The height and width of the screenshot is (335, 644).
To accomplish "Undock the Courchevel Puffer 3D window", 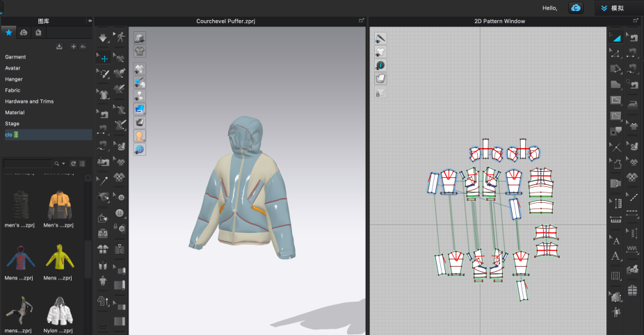I will coord(362,21).
